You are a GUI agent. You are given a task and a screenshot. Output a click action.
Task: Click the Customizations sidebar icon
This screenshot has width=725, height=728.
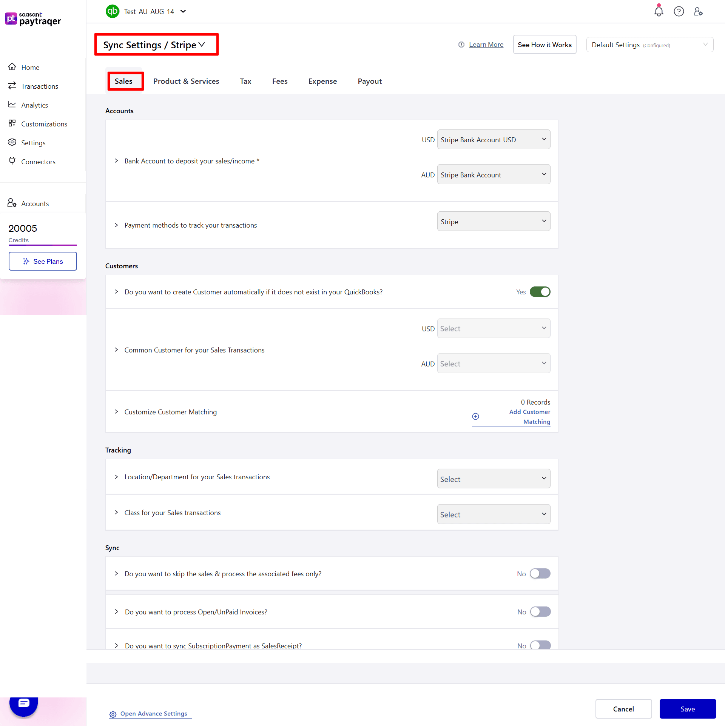12,123
